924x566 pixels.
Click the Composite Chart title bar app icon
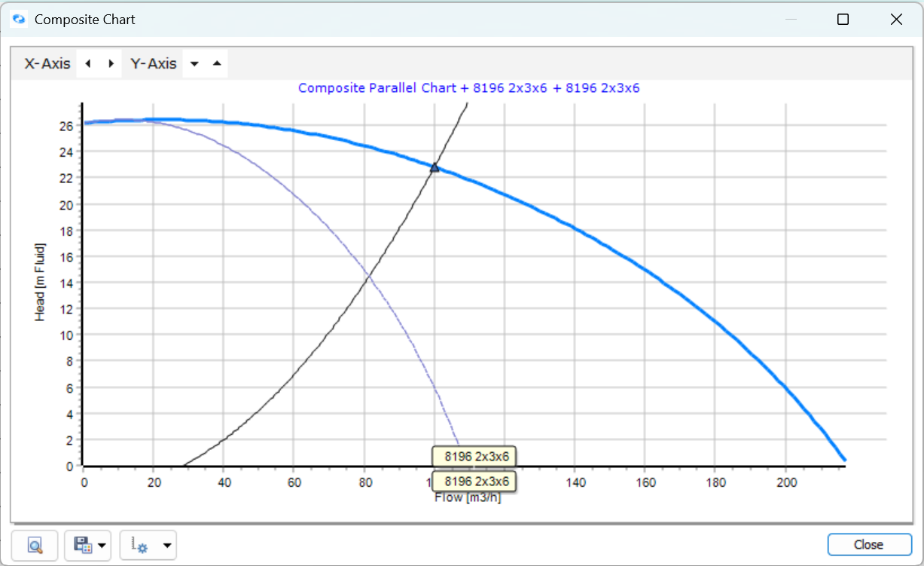(20, 20)
